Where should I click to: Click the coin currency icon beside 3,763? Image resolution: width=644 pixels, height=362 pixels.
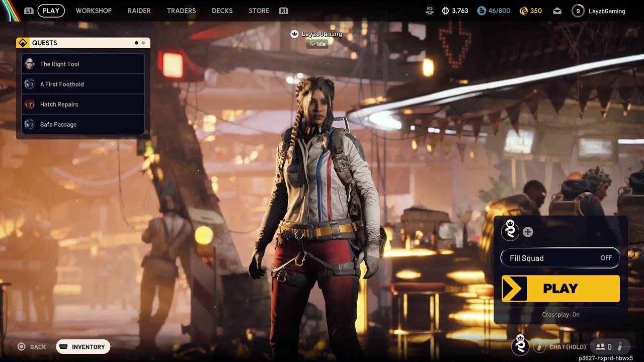[x=445, y=11]
